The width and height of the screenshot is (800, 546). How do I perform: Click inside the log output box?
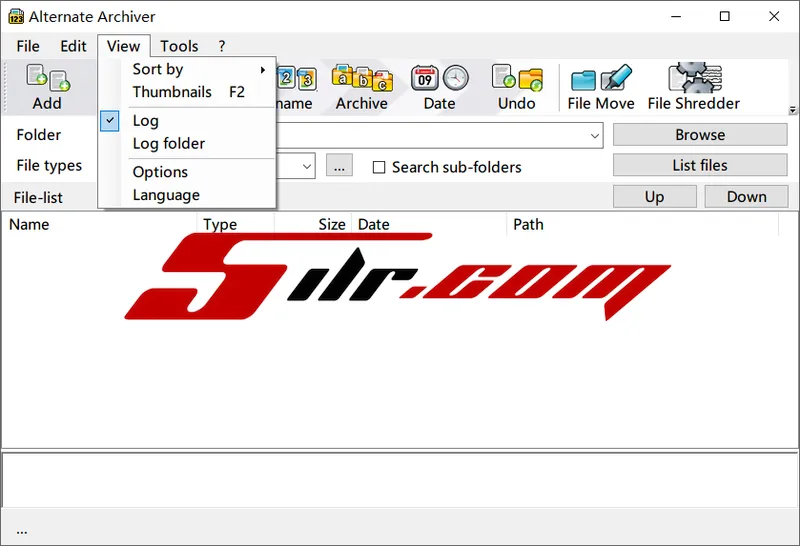400,480
